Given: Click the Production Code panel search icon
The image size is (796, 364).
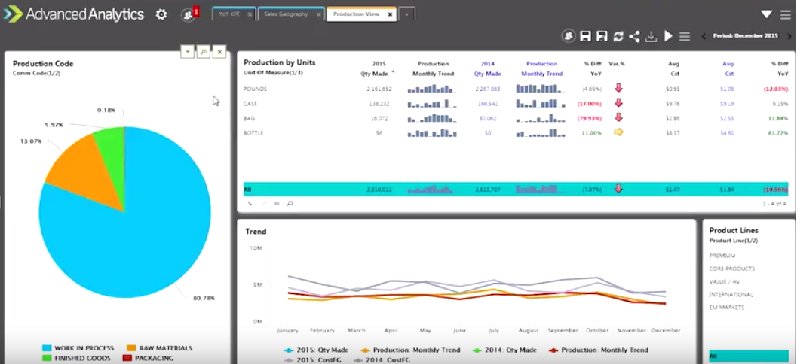Looking at the screenshot, I should pyautogui.click(x=203, y=51).
